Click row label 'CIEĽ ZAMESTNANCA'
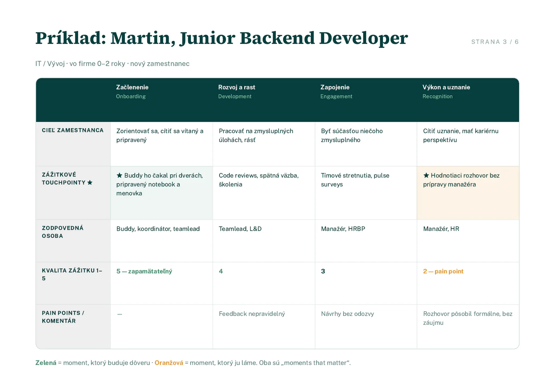Viewport: 555px width, 392px height. click(x=73, y=130)
